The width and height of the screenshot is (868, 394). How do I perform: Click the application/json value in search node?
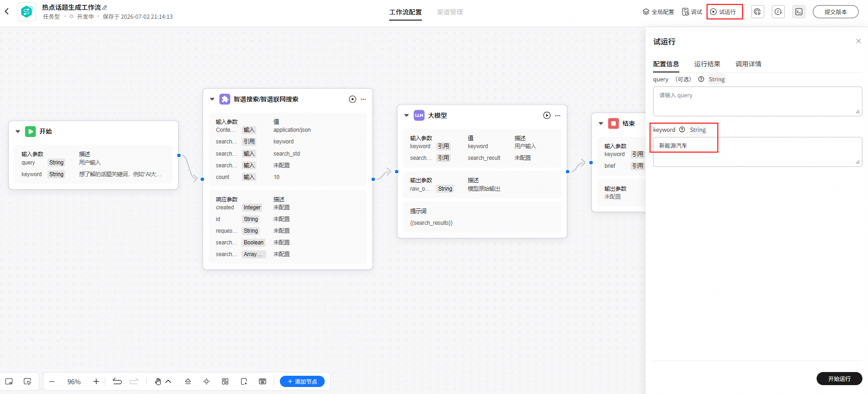click(x=292, y=130)
